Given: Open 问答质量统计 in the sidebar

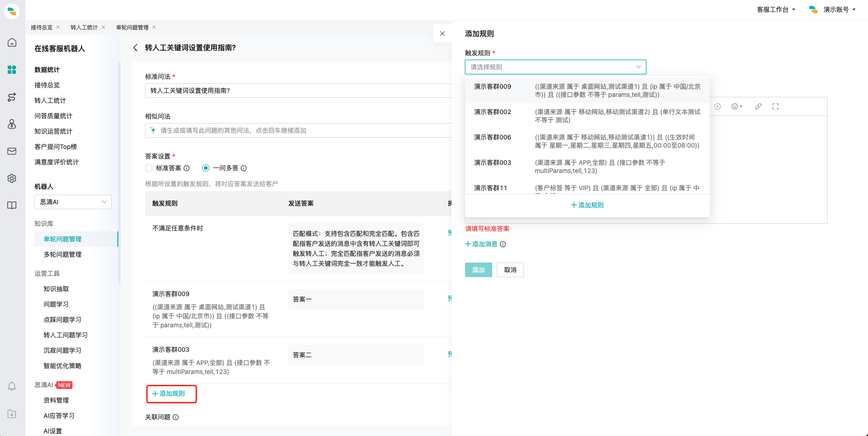Looking at the screenshot, I should (x=53, y=116).
